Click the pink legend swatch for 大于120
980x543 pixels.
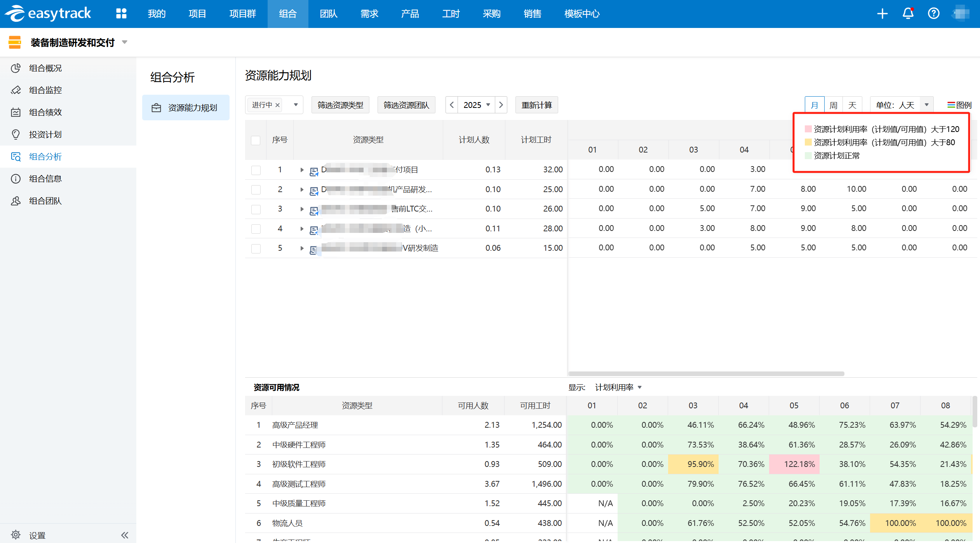click(808, 129)
